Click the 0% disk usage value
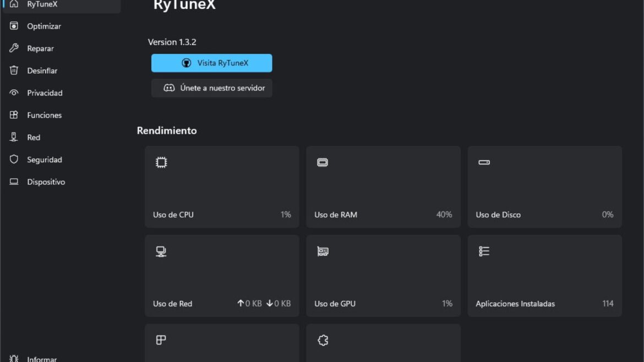 pos(608,215)
